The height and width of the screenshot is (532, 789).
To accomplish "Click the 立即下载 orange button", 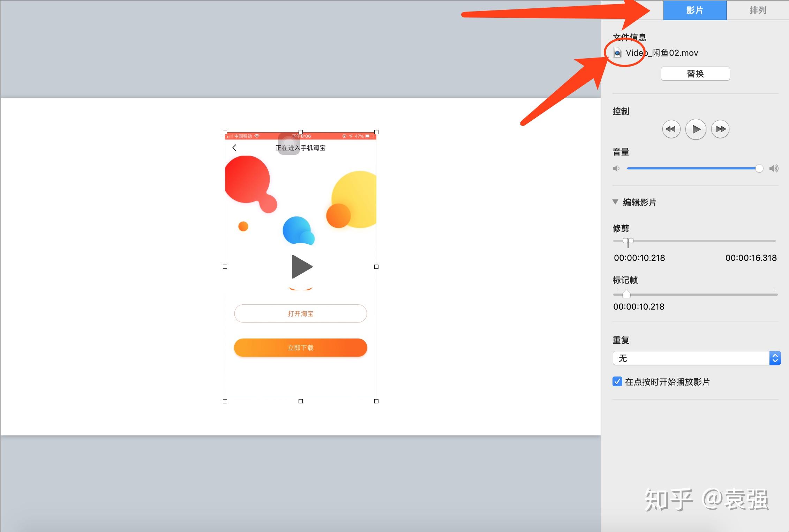I will (301, 348).
